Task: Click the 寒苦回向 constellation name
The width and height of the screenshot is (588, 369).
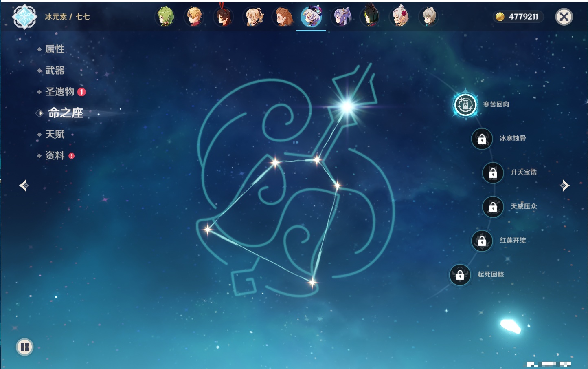Action: tap(496, 104)
